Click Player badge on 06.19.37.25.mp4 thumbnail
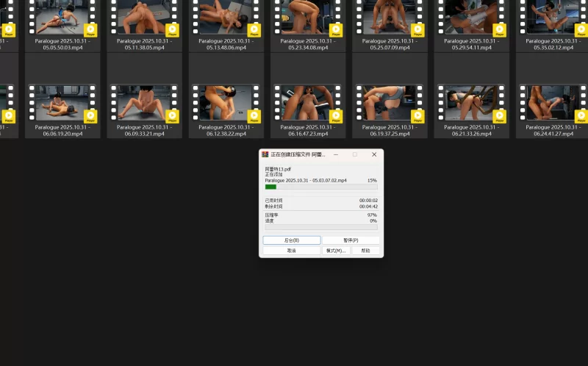Viewport: 588px width, 366px height. [417, 116]
